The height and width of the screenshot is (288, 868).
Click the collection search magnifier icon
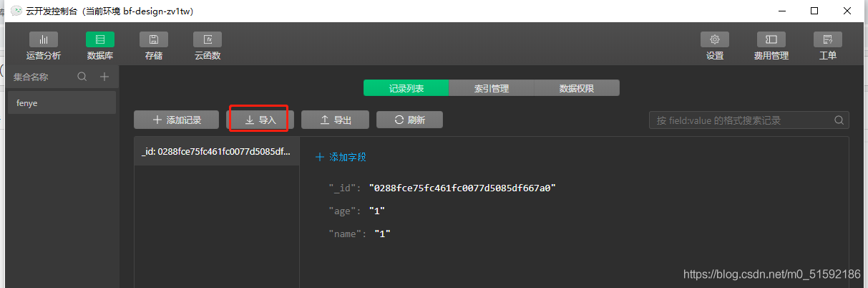82,77
